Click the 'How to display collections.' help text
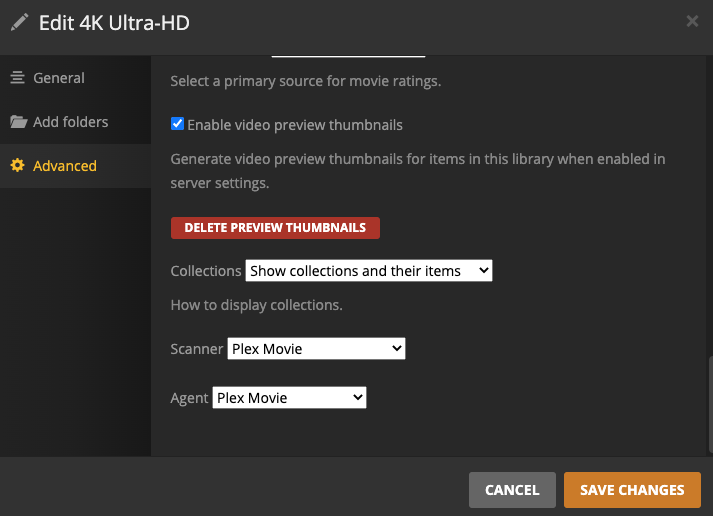Screen dimensions: 713x516 click(x=257, y=305)
